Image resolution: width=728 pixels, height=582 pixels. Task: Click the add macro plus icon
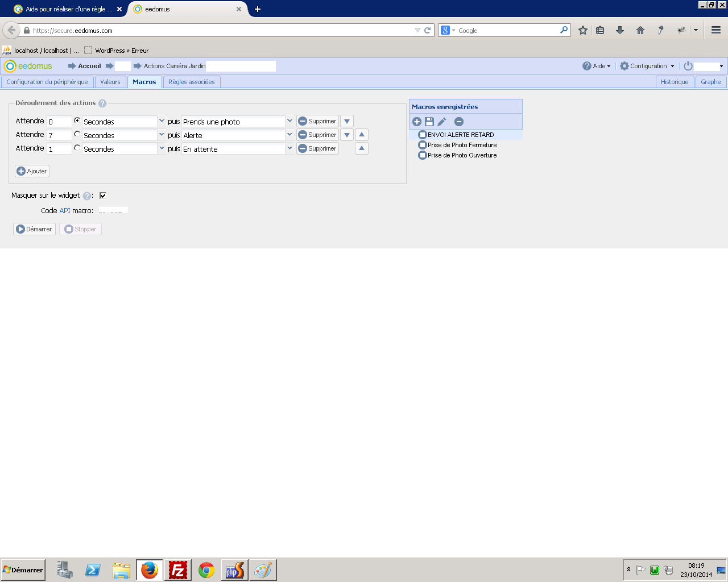pyautogui.click(x=417, y=122)
